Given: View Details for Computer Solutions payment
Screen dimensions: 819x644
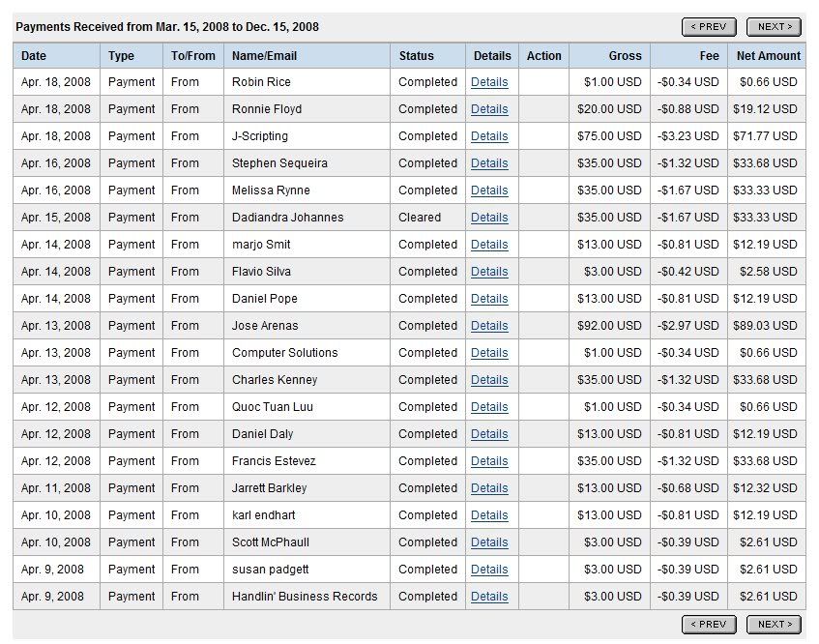Looking at the screenshot, I should tap(489, 353).
